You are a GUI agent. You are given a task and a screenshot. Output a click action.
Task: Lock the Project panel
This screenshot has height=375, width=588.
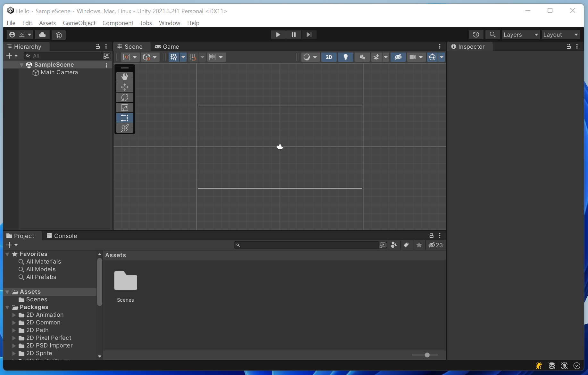pos(432,236)
